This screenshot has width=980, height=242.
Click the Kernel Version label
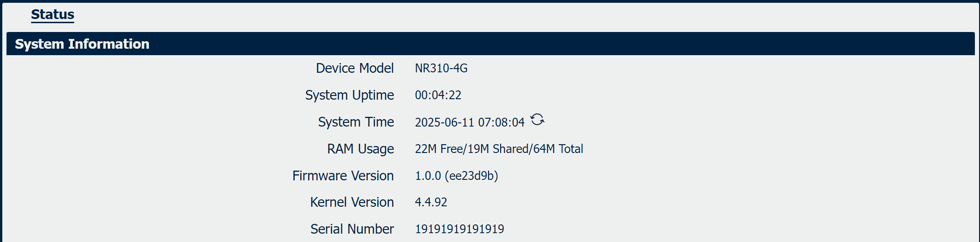tap(352, 202)
